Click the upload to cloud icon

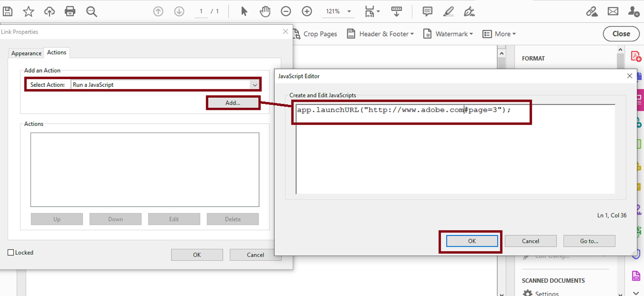point(49,11)
